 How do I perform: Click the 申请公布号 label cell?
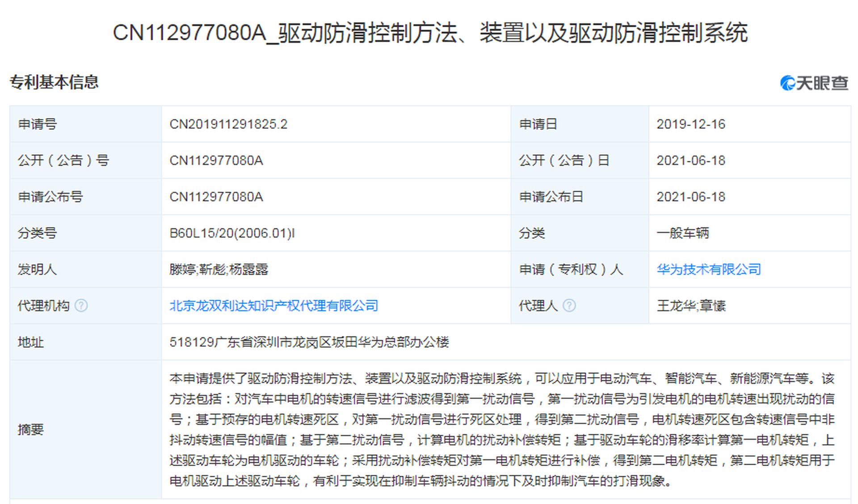click(x=85, y=197)
